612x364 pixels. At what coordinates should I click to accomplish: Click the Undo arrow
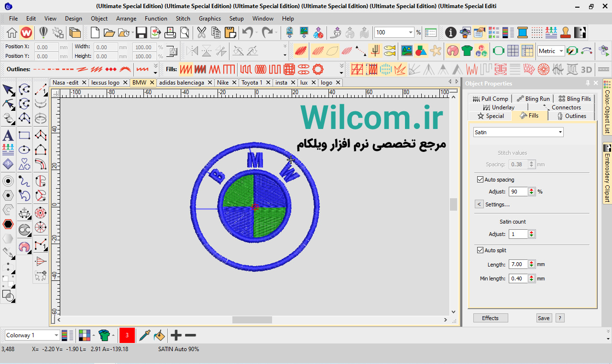tap(247, 32)
